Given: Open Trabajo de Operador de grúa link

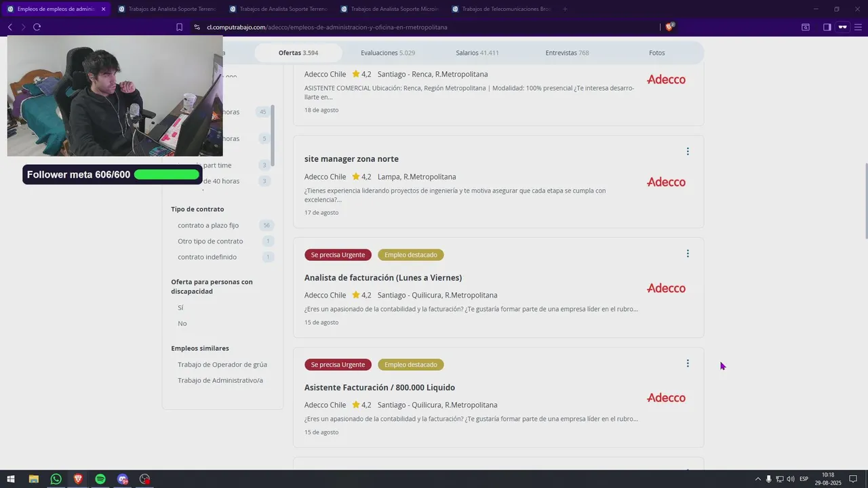Looking at the screenshot, I should (222, 365).
